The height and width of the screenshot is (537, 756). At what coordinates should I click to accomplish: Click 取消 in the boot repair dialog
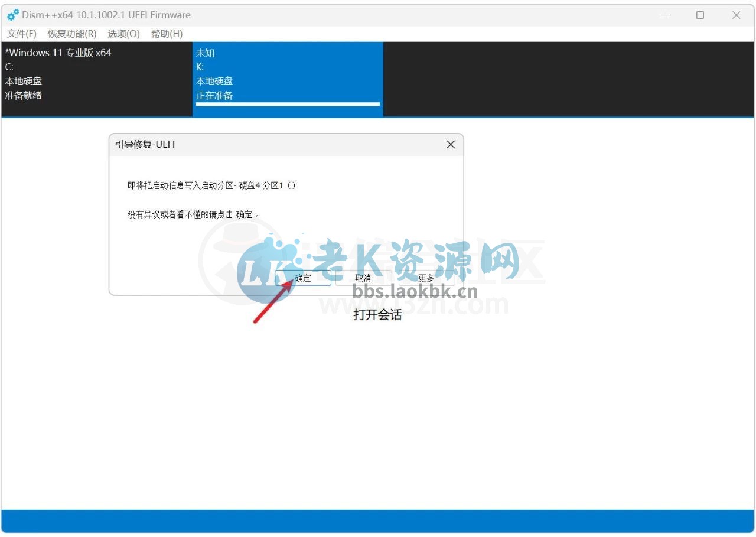coord(363,278)
